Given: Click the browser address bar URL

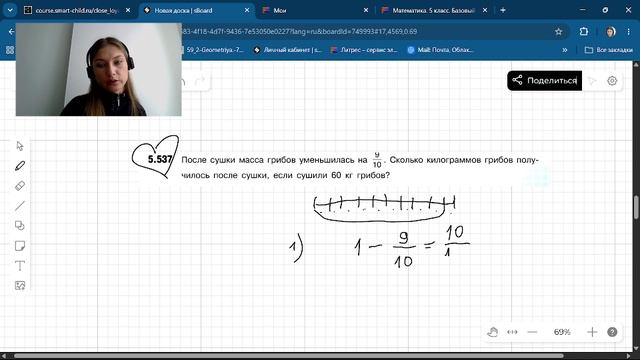Looking at the screenshot, I should click(x=299, y=31).
